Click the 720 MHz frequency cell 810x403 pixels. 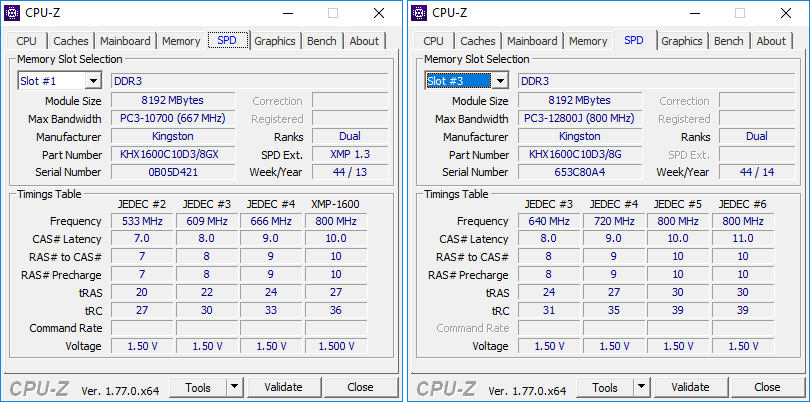(614, 221)
